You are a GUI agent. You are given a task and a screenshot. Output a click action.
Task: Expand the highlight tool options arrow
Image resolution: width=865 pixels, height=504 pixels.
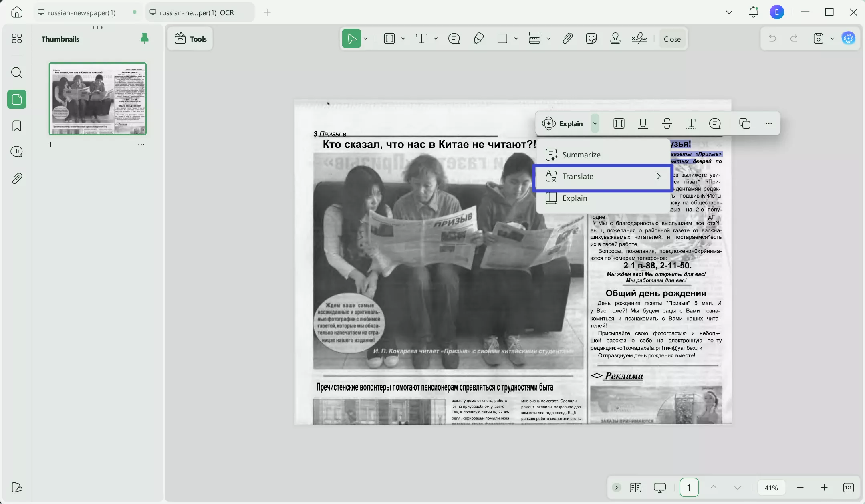pyautogui.click(x=403, y=38)
